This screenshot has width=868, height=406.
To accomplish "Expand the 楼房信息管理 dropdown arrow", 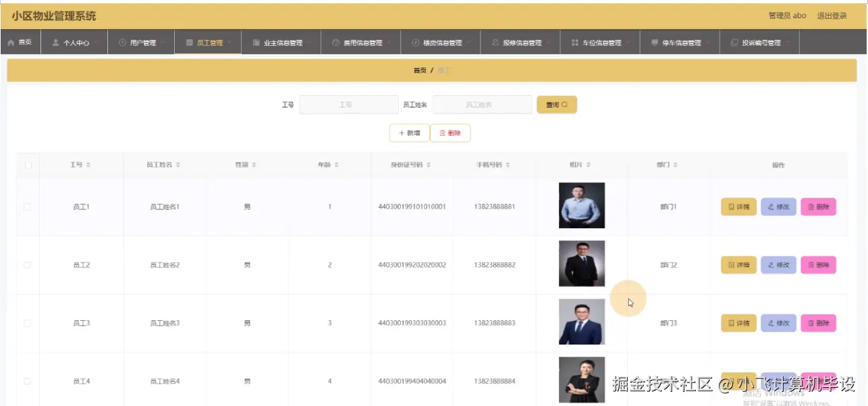I will coord(468,43).
